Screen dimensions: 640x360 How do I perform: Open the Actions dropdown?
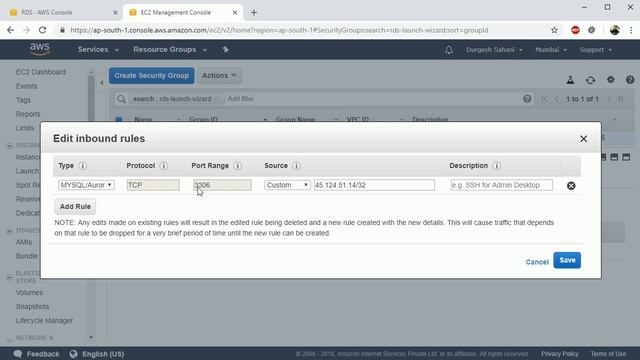pos(219,76)
